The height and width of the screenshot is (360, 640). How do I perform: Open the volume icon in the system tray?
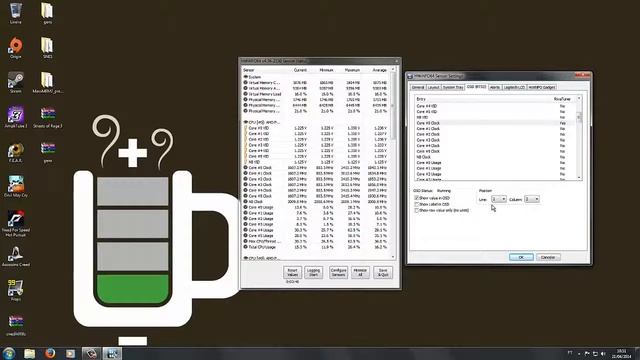603,353
